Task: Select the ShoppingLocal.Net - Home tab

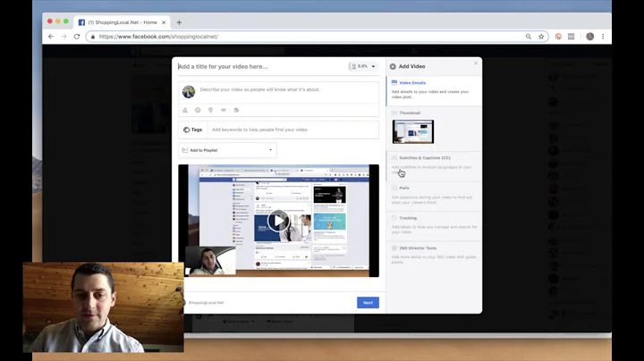Action: [122, 22]
